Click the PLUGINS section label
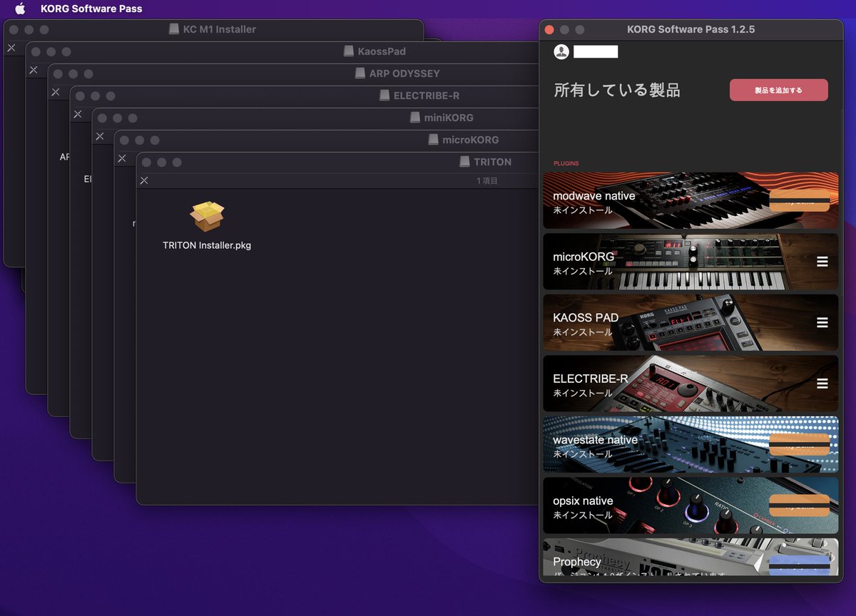The width and height of the screenshot is (856, 616). pyautogui.click(x=566, y=163)
